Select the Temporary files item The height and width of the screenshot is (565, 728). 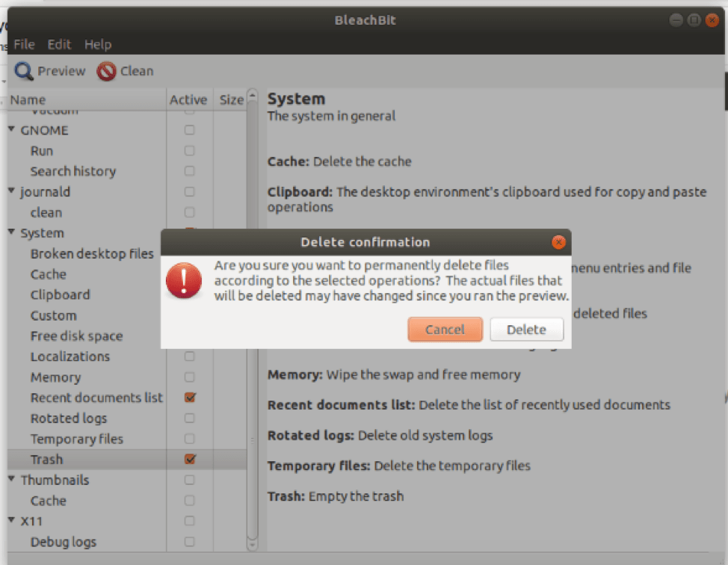click(76, 439)
